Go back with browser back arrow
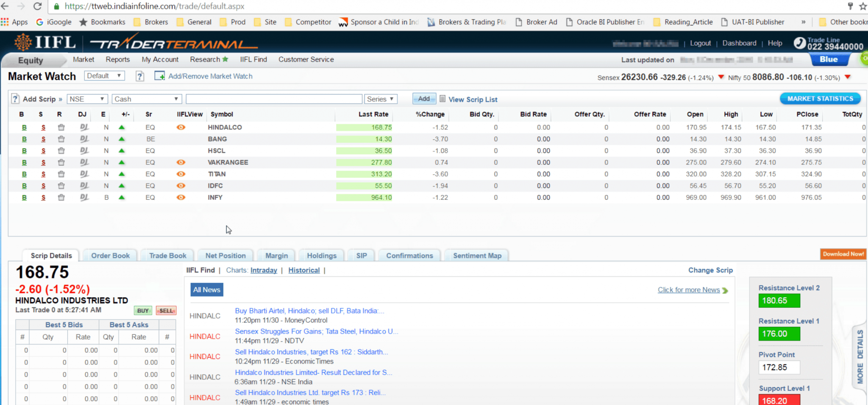868x405 pixels. click(x=5, y=6)
